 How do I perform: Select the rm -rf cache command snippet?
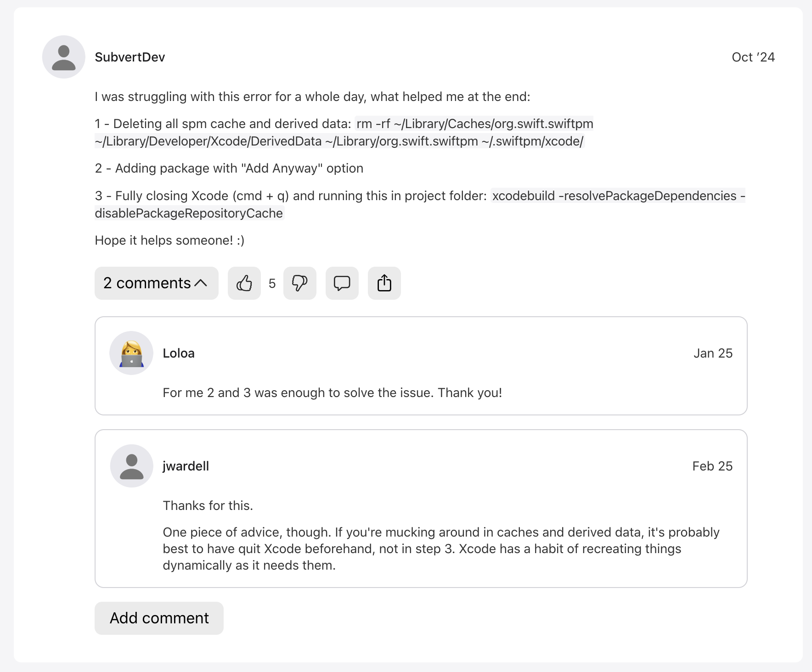[x=474, y=123]
